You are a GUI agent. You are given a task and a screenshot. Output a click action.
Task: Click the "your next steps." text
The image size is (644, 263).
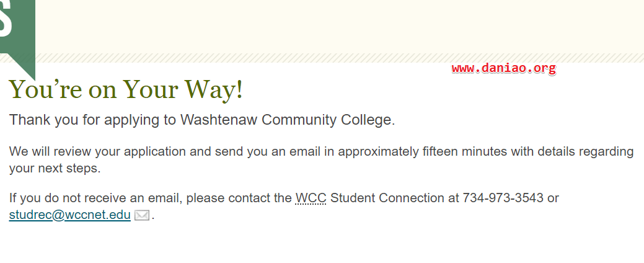pos(55,169)
